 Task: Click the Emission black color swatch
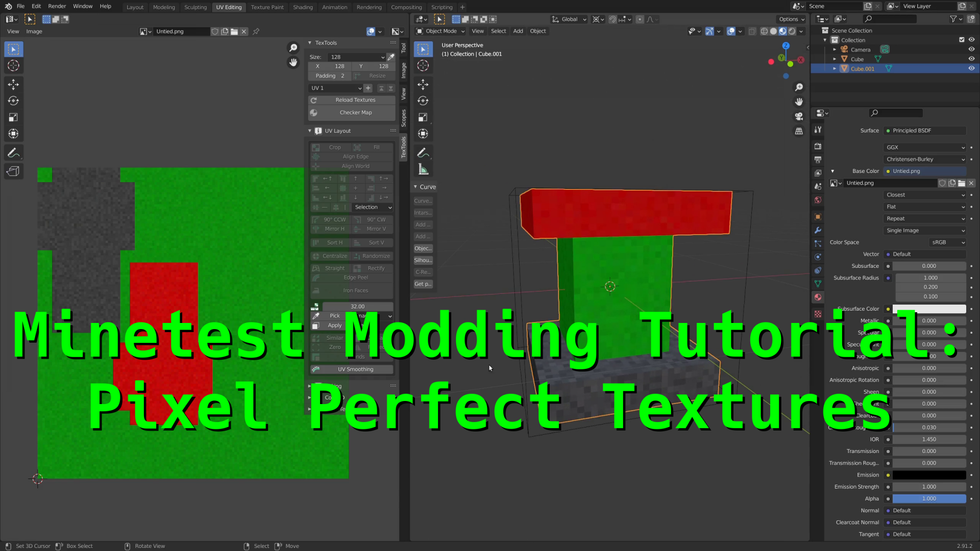(928, 475)
